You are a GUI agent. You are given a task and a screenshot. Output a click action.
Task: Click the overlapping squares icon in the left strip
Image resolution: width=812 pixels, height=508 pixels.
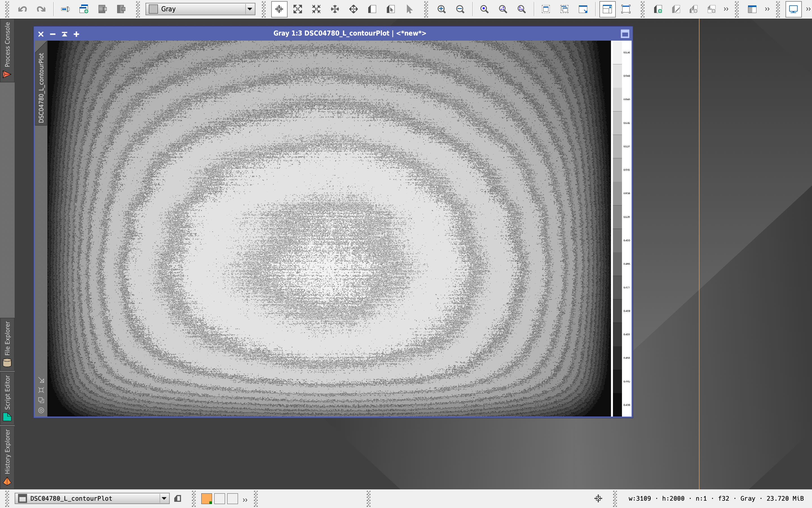41,400
